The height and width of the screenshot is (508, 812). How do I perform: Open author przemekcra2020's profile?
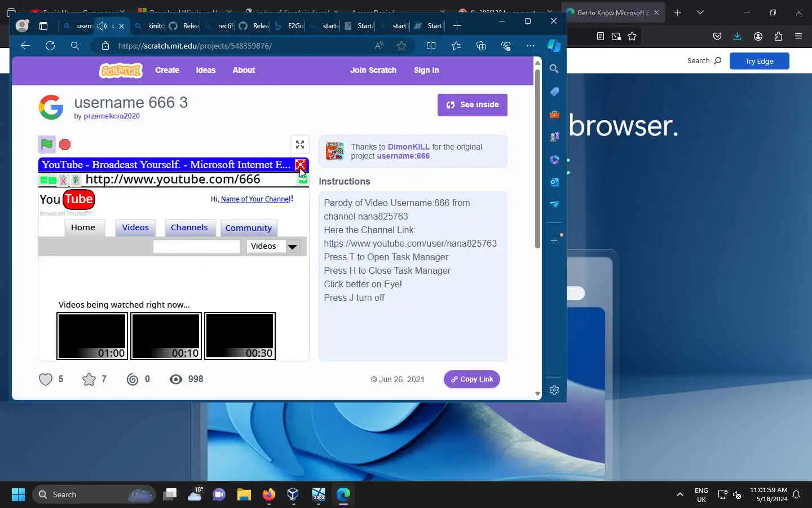(112, 116)
